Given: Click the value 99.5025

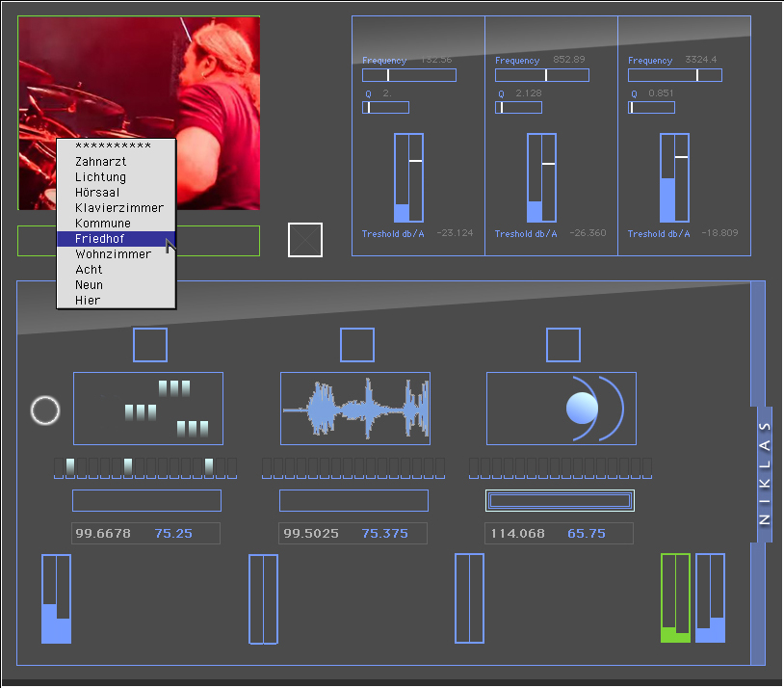Looking at the screenshot, I should [x=311, y=534].
